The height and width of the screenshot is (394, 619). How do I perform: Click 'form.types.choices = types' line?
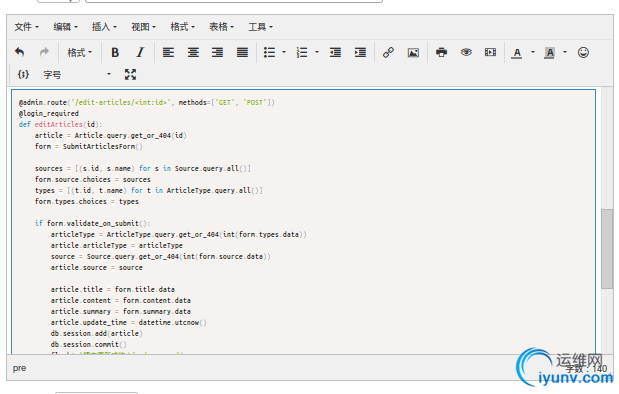pos(87,201)
